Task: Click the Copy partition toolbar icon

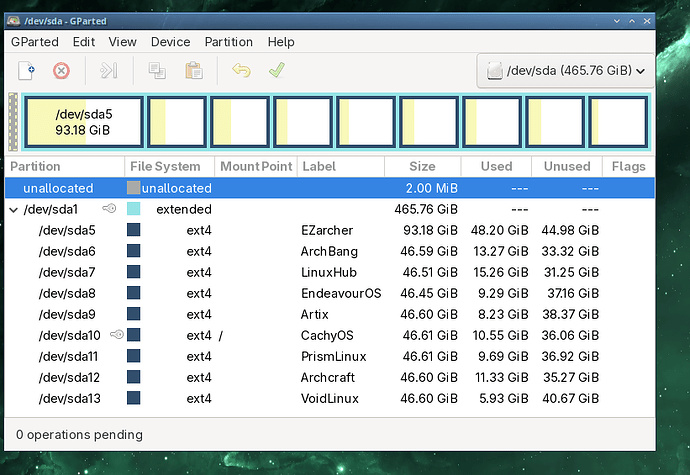Action: (157, 70)
